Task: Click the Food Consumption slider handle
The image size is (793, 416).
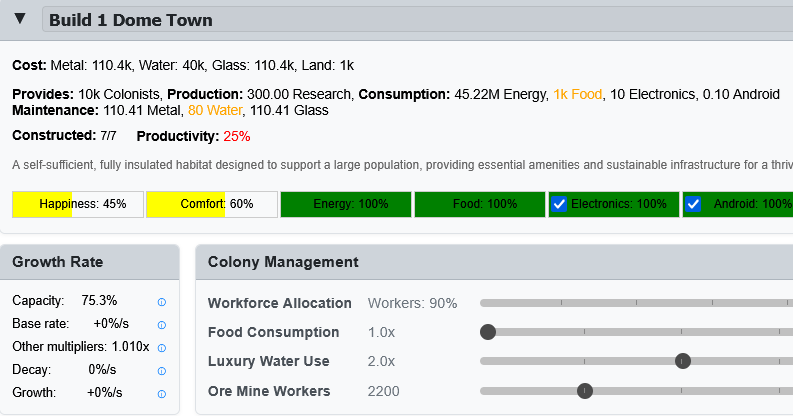Action: [488, 332]
